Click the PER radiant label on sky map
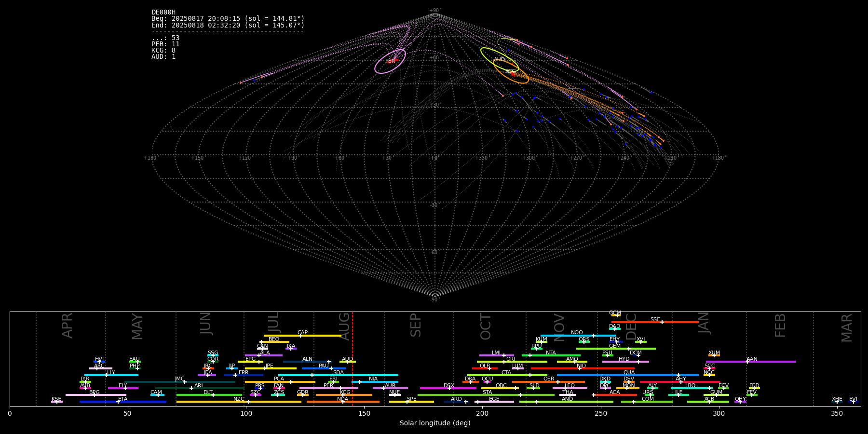 pos(390,61)
